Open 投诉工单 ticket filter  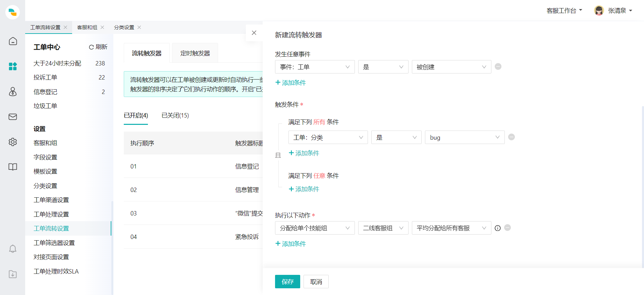tap(69, 78)
